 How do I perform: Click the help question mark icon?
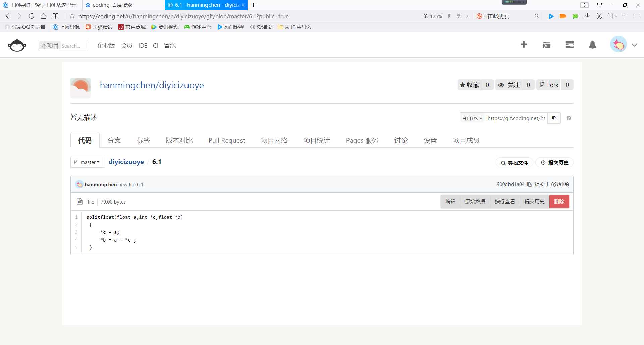coord(569,118)
